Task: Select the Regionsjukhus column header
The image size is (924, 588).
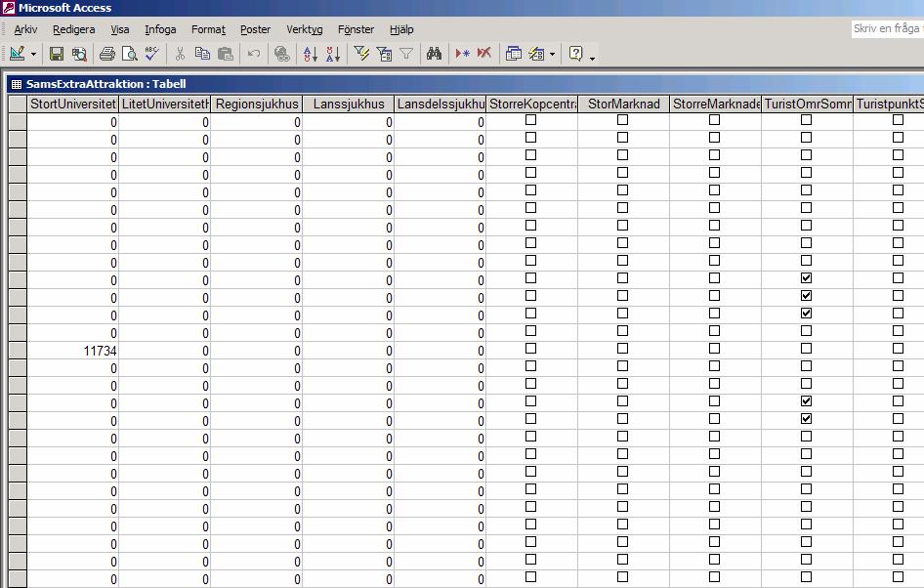Action: pos(256,105)
